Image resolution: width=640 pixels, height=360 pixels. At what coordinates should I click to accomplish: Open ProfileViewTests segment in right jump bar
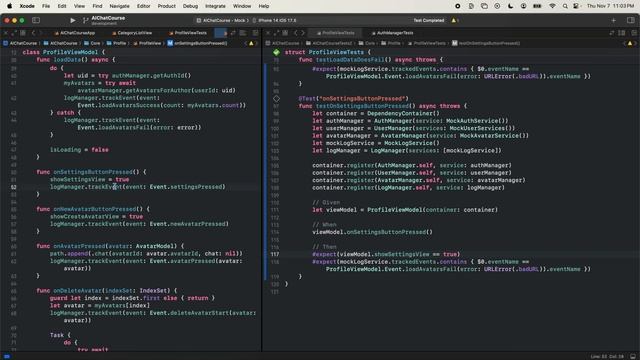(426, 43)
